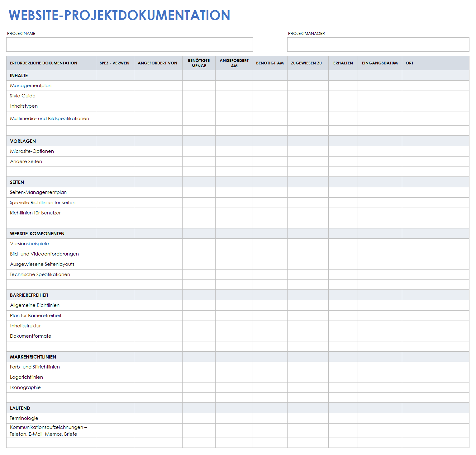Select the Markenrichtlinien section heading
This screenshot has height=455, width=476.
pos(33,357)
